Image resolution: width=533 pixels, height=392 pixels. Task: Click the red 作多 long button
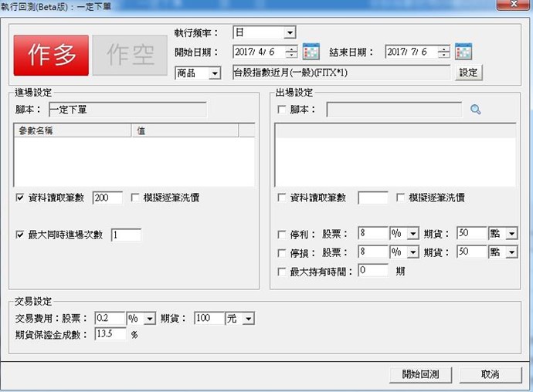[53, 55]
